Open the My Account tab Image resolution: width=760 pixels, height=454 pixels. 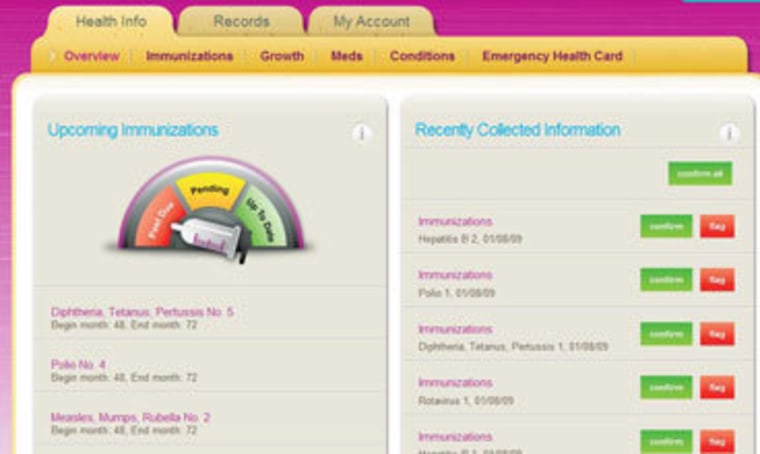[372, 22]
